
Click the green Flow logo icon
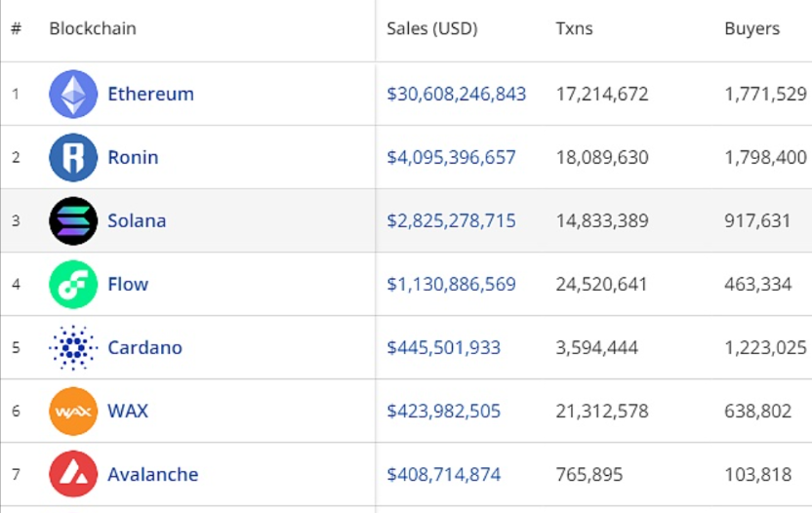click(73, 285)
